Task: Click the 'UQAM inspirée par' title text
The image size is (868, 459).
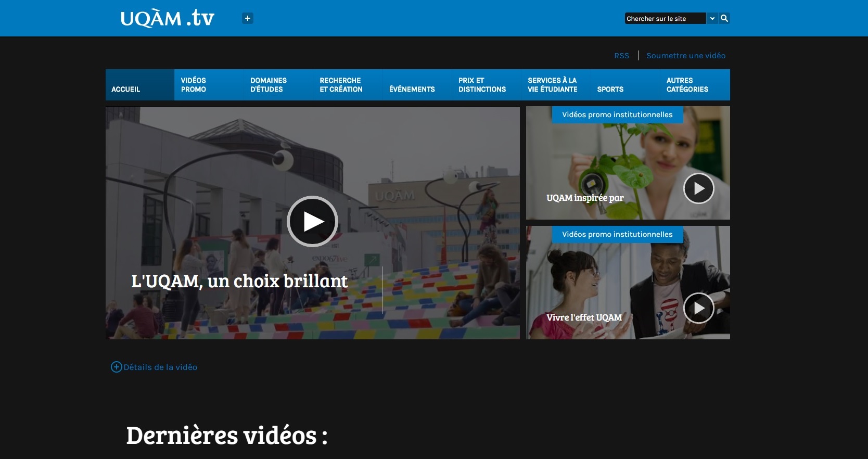Action: click(585, 198)
